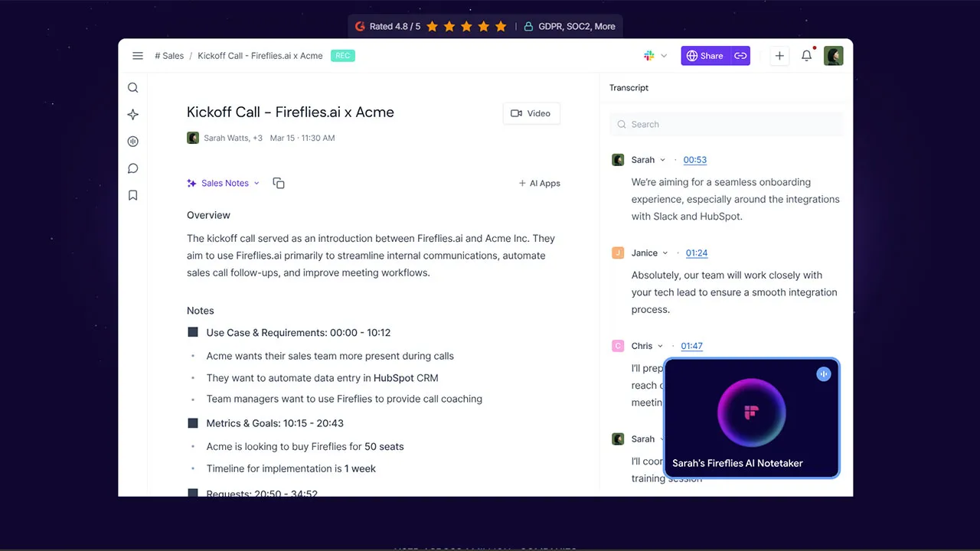Open the soundbites audio icon in sidebar
Viewport: 980px width, 551px height.
(132, 141)
